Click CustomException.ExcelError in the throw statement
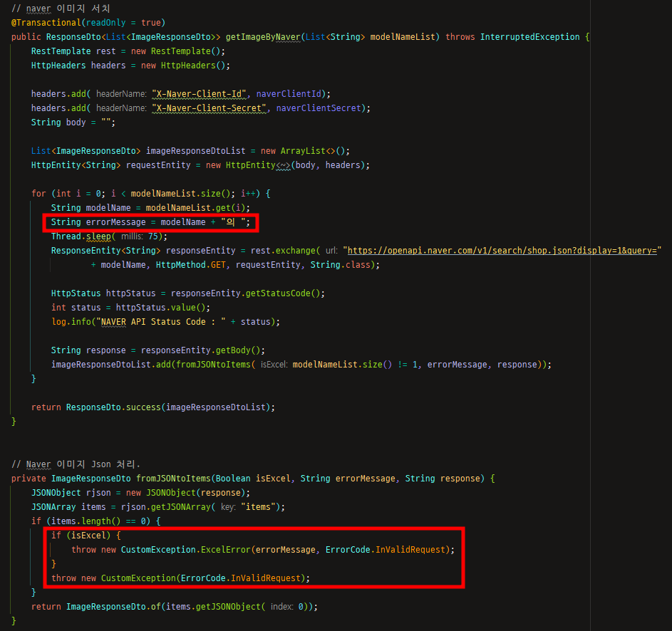This screenshot has height=631, width=672. [185, 550]
